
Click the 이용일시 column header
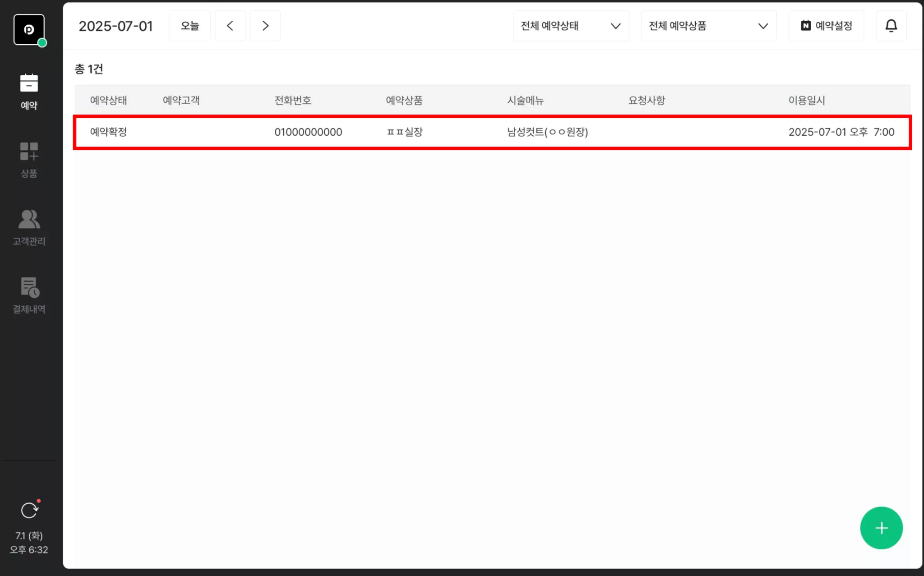(x=806, y=100)
